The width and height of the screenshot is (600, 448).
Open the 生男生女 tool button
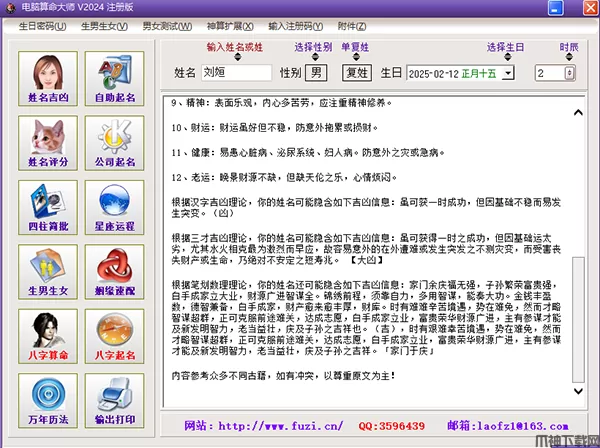pyautogui.click(x=48, y=272)
